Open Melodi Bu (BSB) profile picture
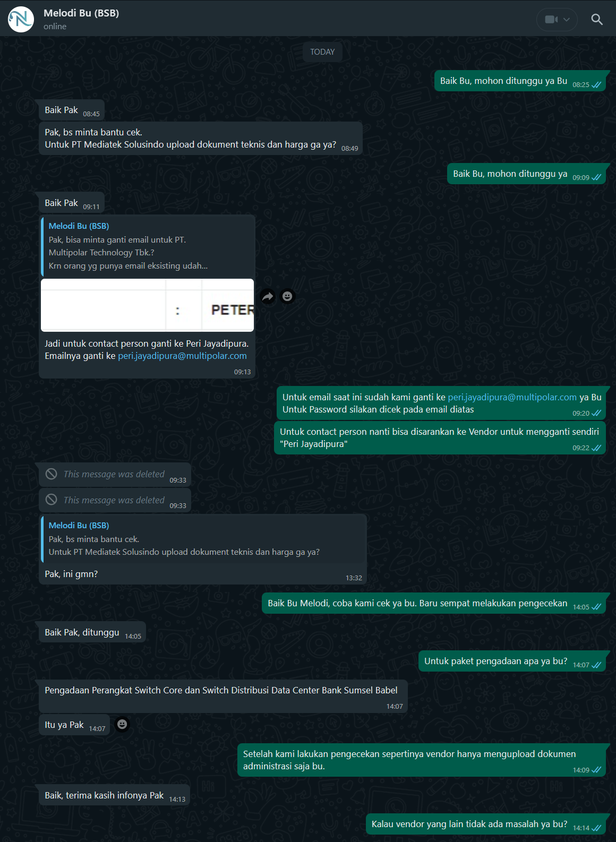Viewport: 616px width, 842px height. click(x=21, y=20)
